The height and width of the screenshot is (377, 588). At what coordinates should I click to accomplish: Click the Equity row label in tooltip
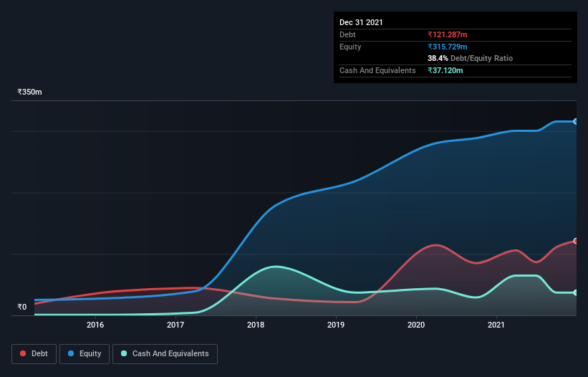coord(350,47)
